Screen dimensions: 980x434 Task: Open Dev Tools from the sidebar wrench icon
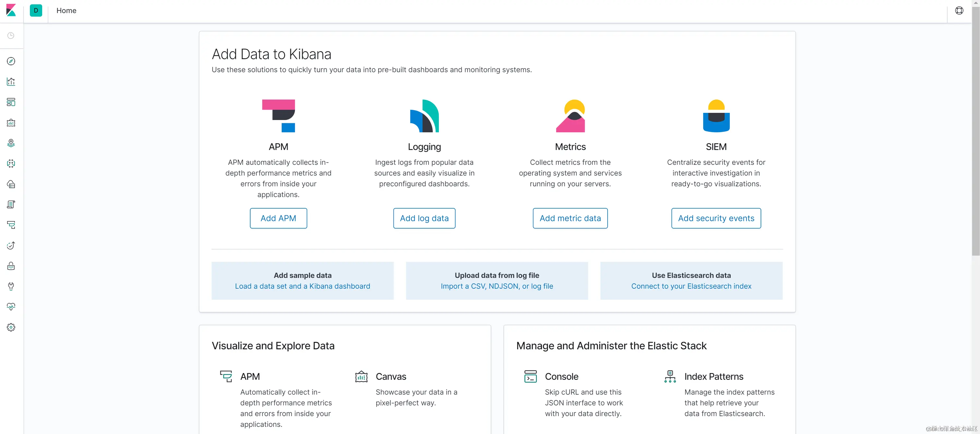click(x=11, y=286)
